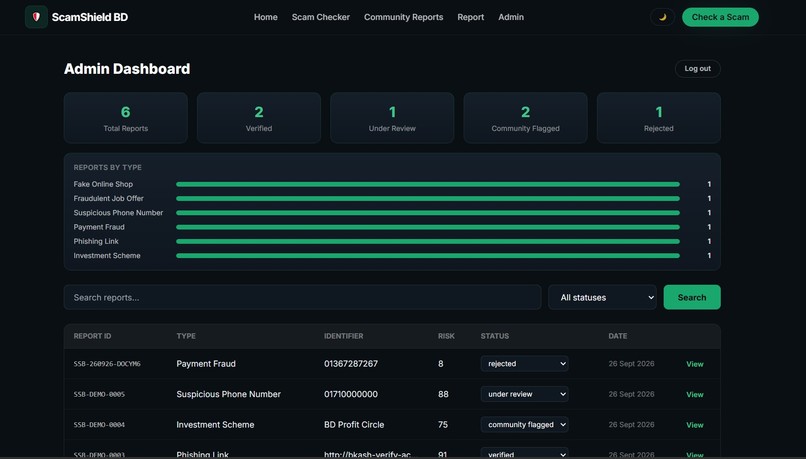Toggle dark mode with the moon icon
This screenshot has height=459, width=806.
click(662, 17)
